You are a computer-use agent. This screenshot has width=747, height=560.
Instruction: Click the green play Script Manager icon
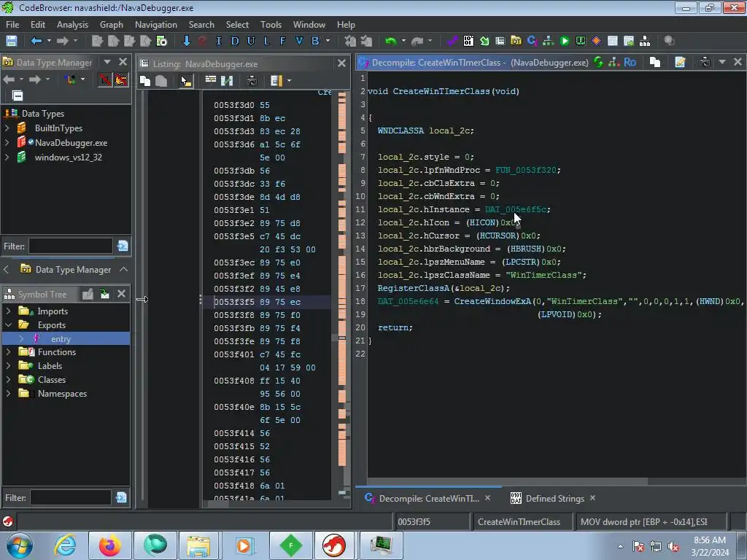click(x=565, y=41)
